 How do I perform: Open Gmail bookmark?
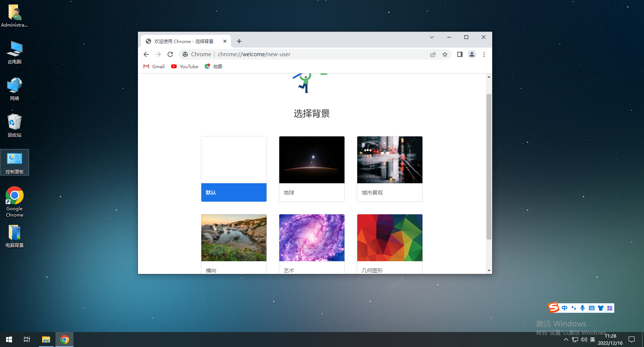click(x=154, y=66)
